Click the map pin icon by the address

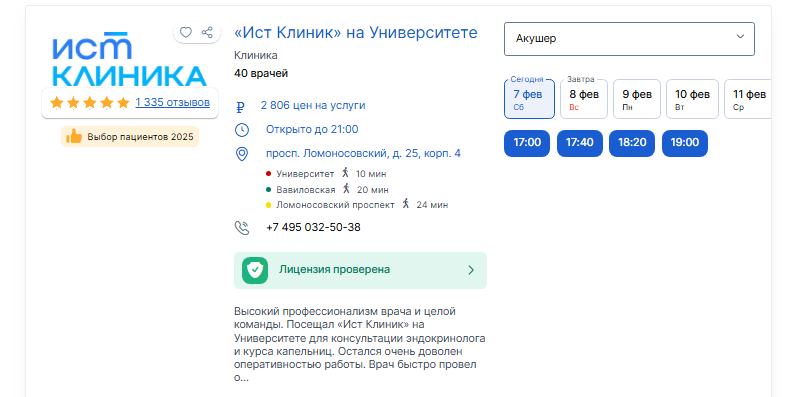click(x=242, y=154)
